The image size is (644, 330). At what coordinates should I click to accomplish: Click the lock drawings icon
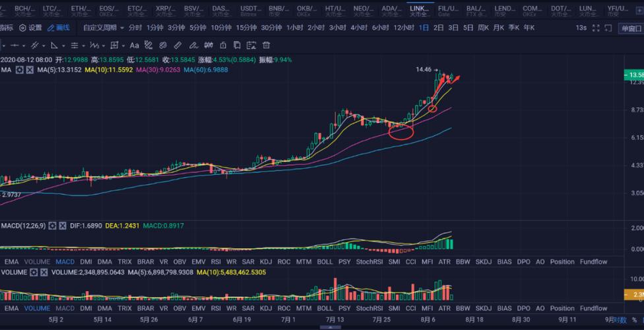coord(222,46)
